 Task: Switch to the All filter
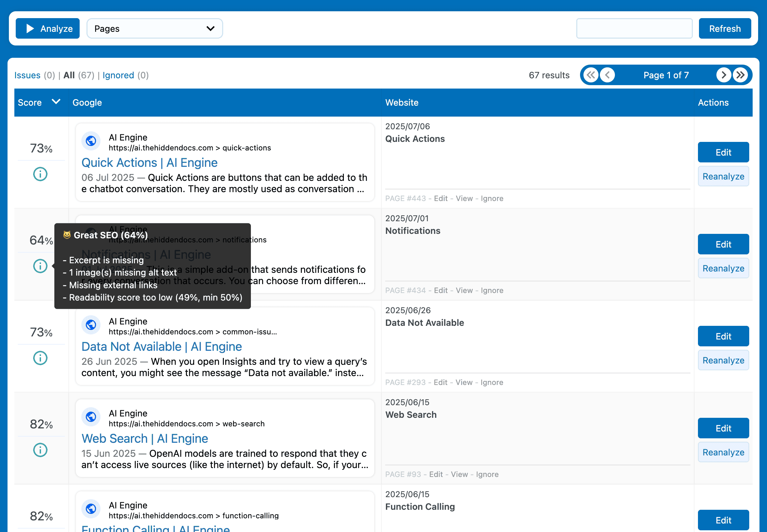coord(69,75)
